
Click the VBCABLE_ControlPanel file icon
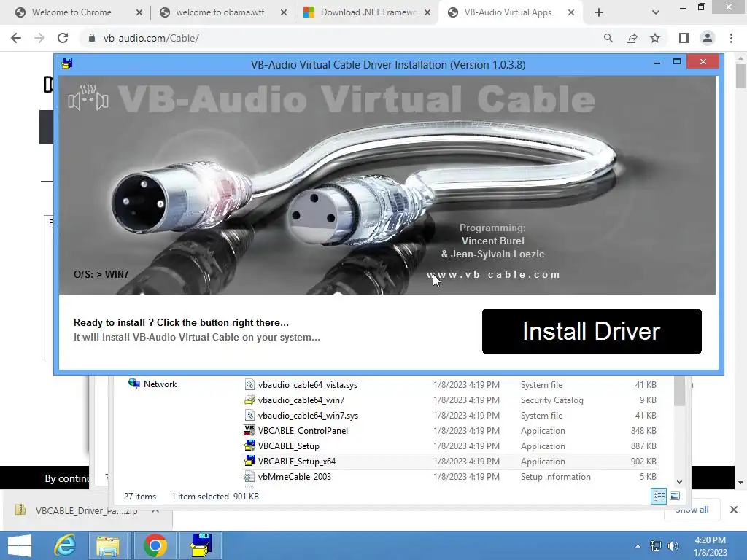tap(249, 430)
